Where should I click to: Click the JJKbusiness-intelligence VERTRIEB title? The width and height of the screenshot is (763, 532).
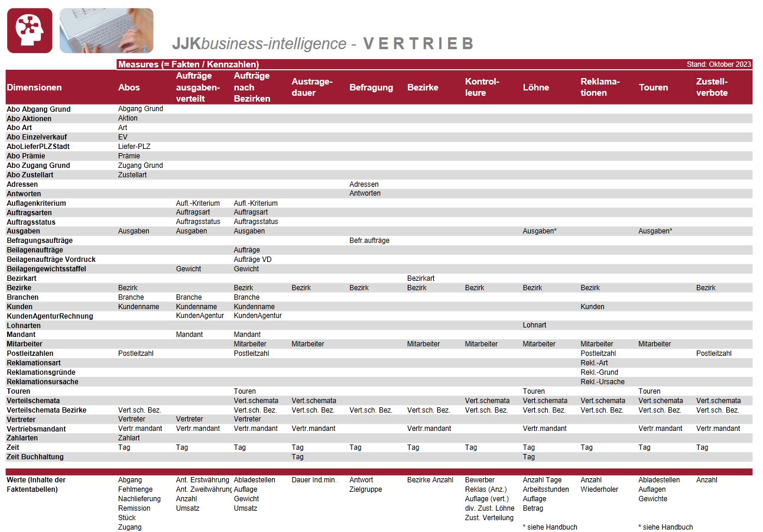[x=323, y=44]
